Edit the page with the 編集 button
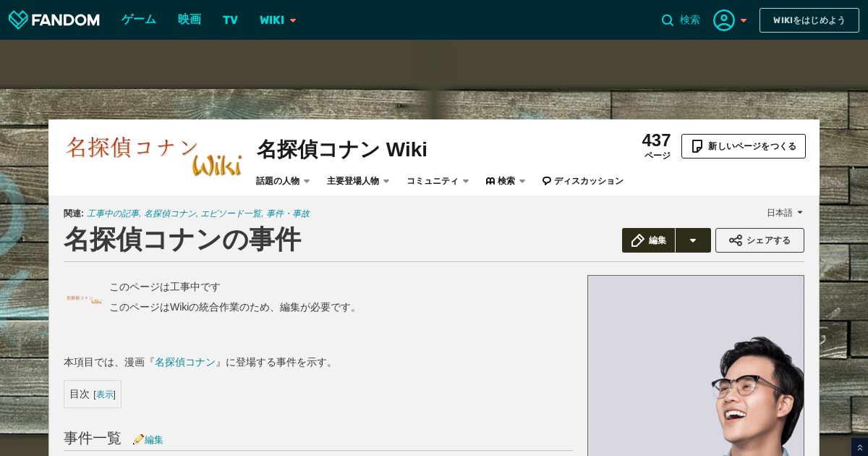This screenshot has height=456, width=868. (x=649, y=240)
